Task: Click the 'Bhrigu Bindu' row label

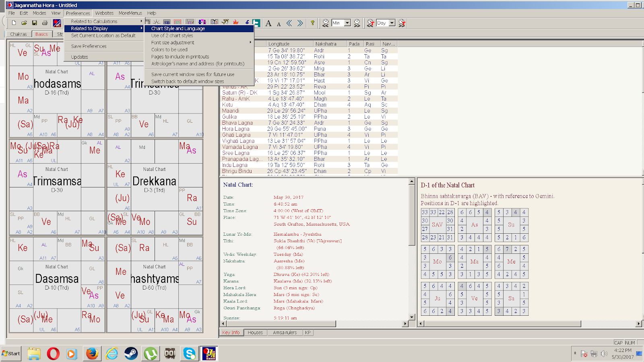Action: (x=237, y=171)
